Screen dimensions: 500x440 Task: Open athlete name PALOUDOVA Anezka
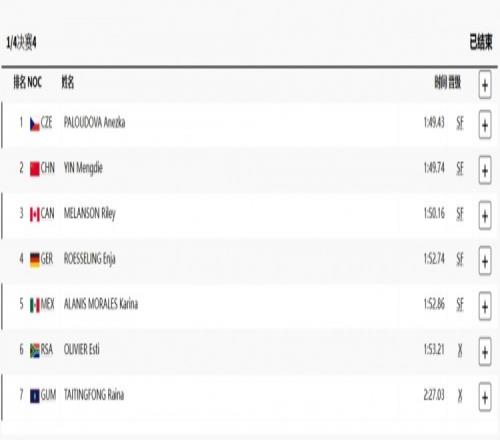(x=94, y=122)
